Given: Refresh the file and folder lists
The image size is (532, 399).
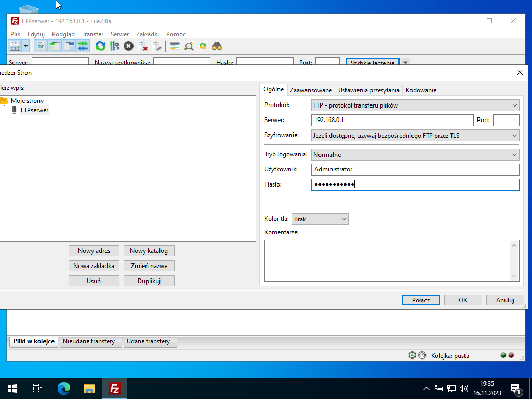Looking at the screenshot, I should [x=100, y=46].
